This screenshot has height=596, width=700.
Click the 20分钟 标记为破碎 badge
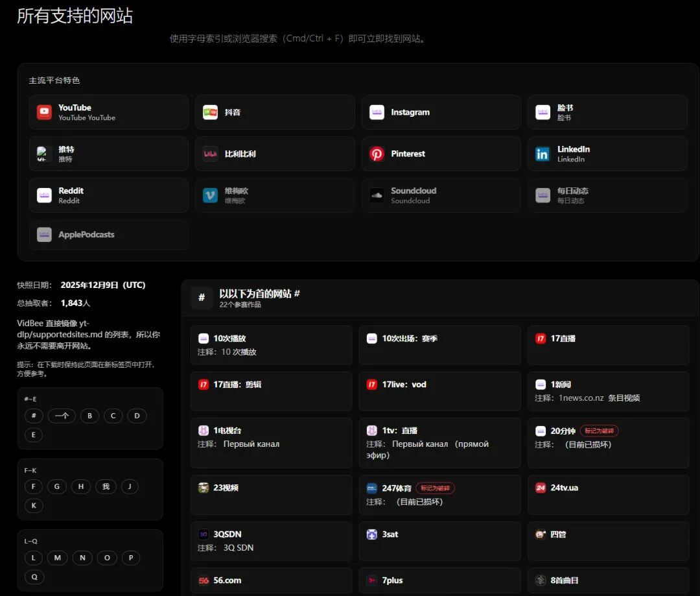[599, 431]
